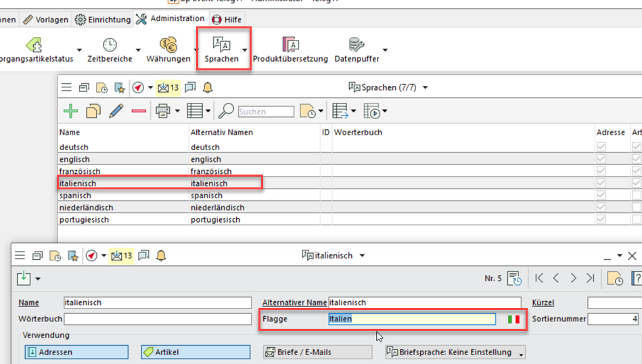This screenshot has width=642, height=364.
Task: Open the Sprachen (7/7) title dropdown
Action: pyautogui.click(x=425, y=87)
